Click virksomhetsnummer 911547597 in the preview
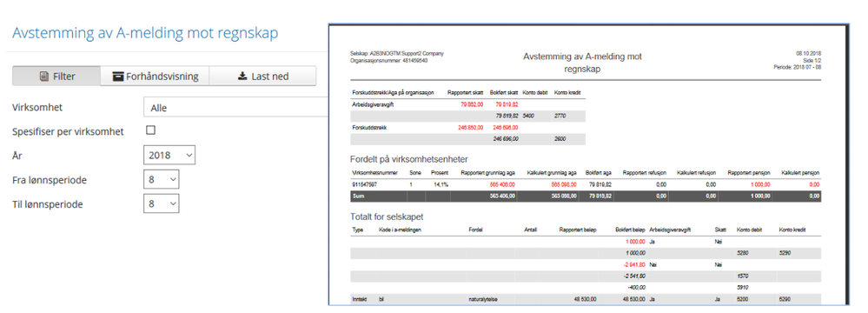 tap(364, 184)
